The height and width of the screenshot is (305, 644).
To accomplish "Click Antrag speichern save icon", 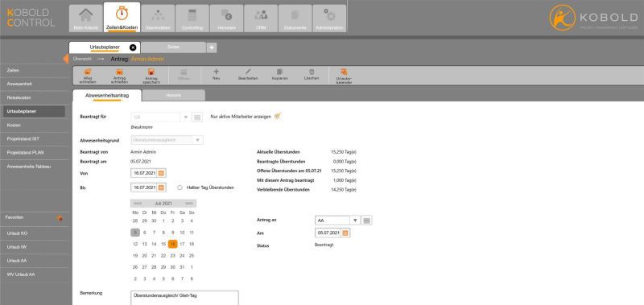I will (151, 72).
